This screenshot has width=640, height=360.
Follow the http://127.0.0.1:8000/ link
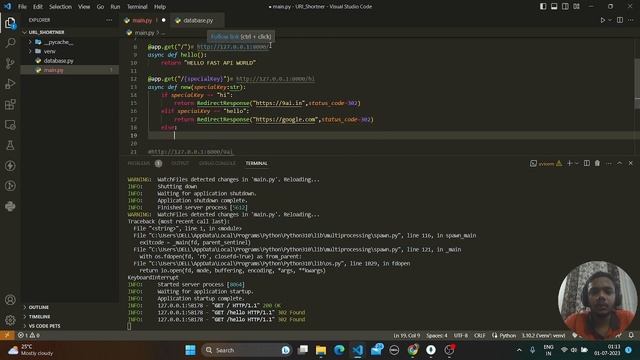pos(233,47)
